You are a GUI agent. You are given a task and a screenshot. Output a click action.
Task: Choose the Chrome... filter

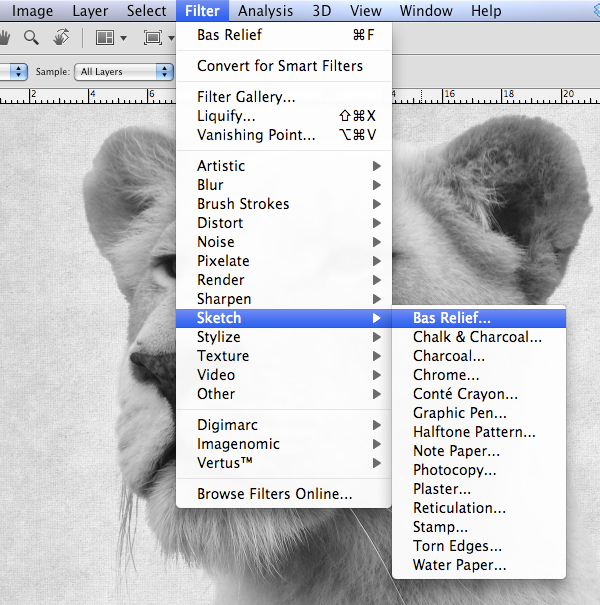(x=479, y=375)
